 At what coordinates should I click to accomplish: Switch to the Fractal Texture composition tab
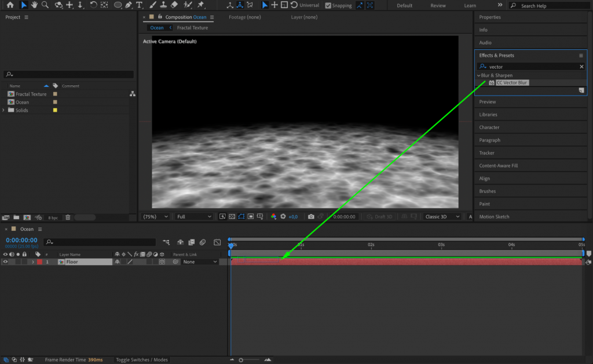(x=192, y=27)
